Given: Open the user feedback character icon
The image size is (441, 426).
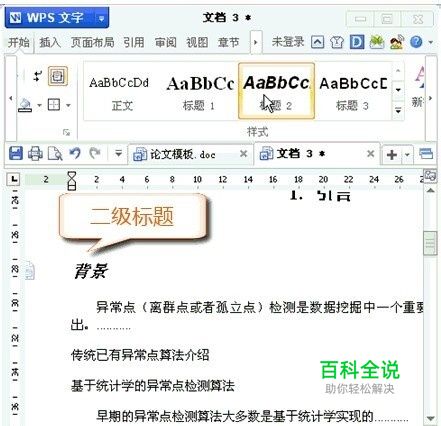Looking at the screenshot, I should [397, 42].
